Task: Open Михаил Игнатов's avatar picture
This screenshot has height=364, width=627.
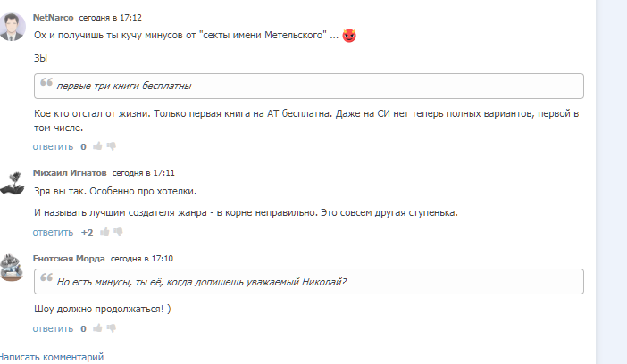Action: [x=11, y=182]
